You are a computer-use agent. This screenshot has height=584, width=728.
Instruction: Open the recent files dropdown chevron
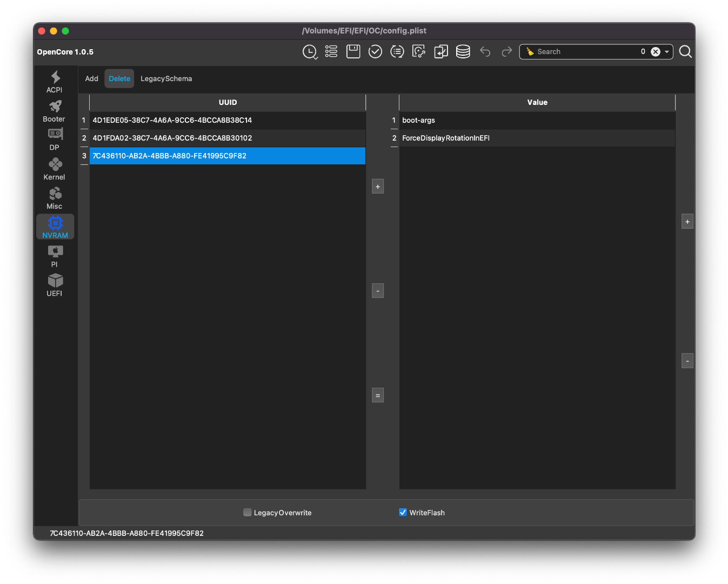pyautogui.click(x=316, y=57)
